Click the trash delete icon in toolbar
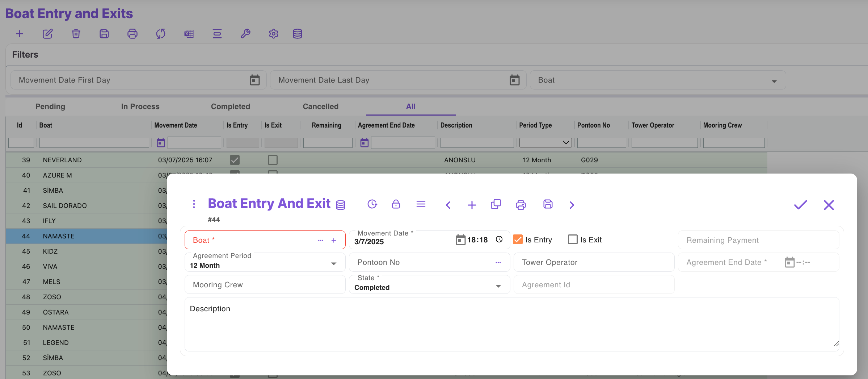The height and width of the screenshot is (379, 868). [x=76, y=34]
